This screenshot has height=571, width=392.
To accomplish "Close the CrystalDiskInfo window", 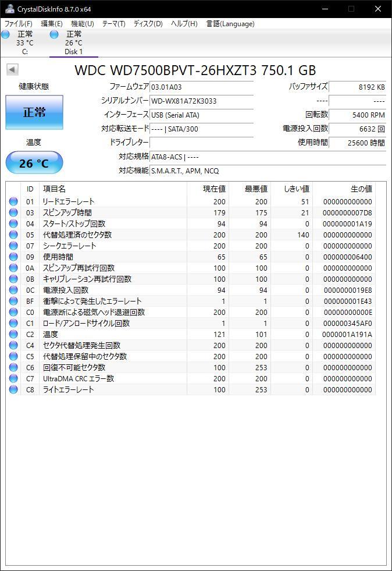I will click(378, 9).
